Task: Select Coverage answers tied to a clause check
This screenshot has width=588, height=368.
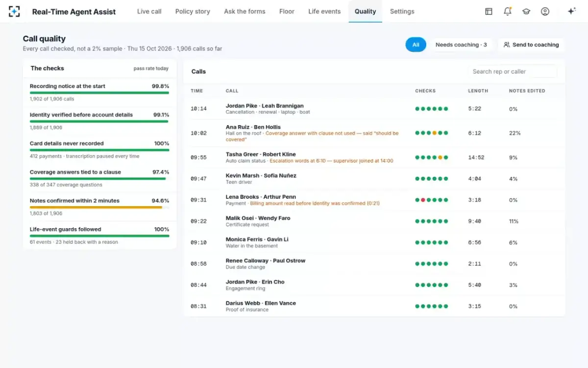Action: (x=99, y=178)
